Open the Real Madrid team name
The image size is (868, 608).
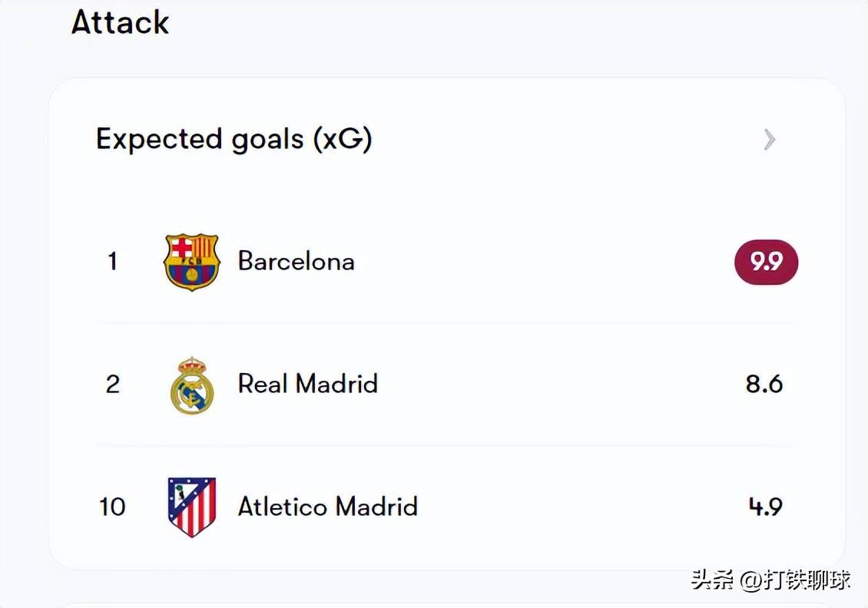point(307,383)
